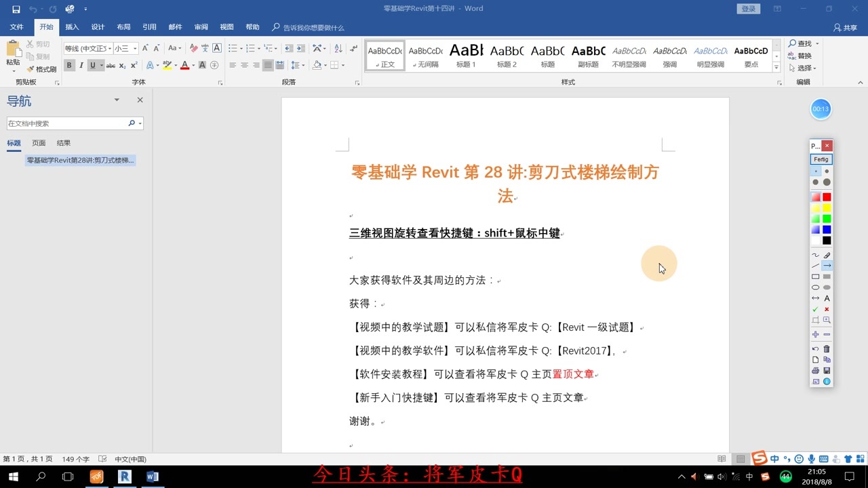Open the bullet list dropdown arrow

coord(241,48)
